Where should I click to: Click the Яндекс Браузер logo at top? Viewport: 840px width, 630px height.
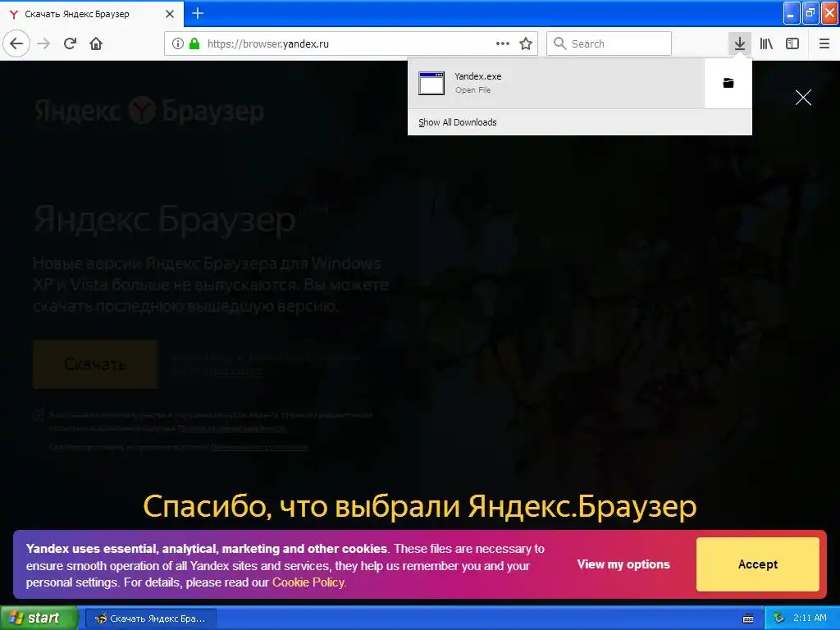point(149,111)
